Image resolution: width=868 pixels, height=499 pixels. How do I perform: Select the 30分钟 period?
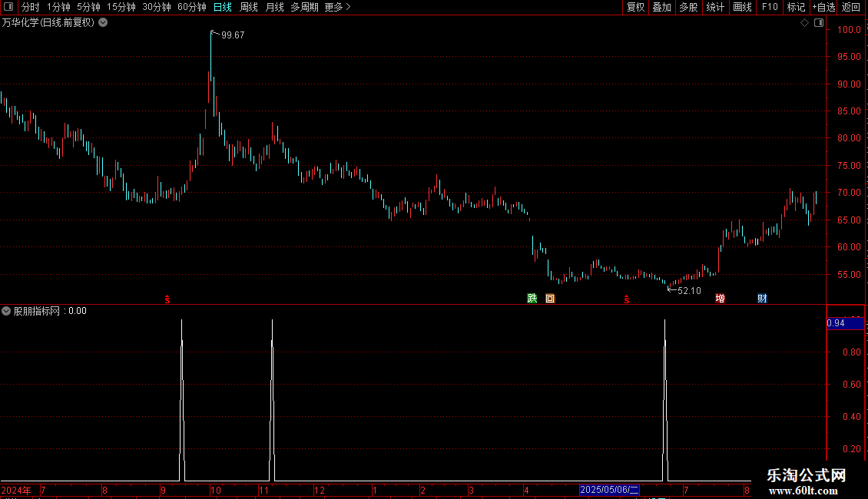[157, 7]
